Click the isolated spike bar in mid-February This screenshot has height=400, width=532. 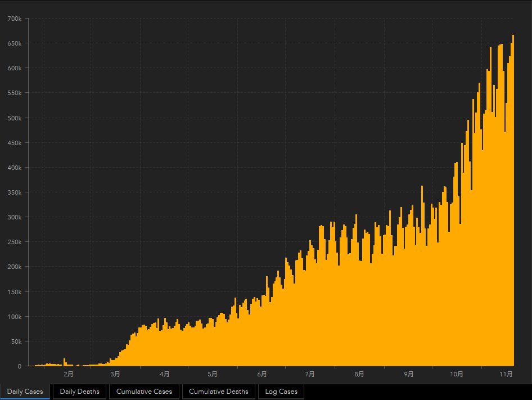pos(64,362)
